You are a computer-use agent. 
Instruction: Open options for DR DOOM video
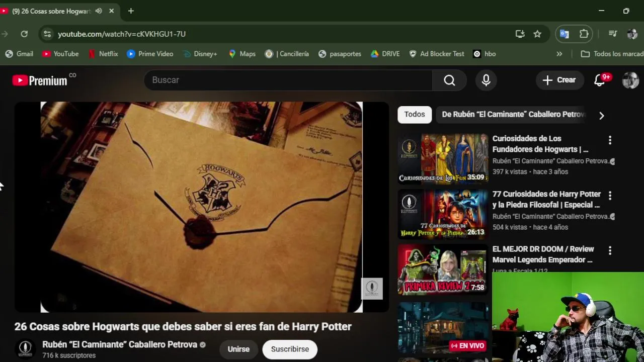click(610, 250)
